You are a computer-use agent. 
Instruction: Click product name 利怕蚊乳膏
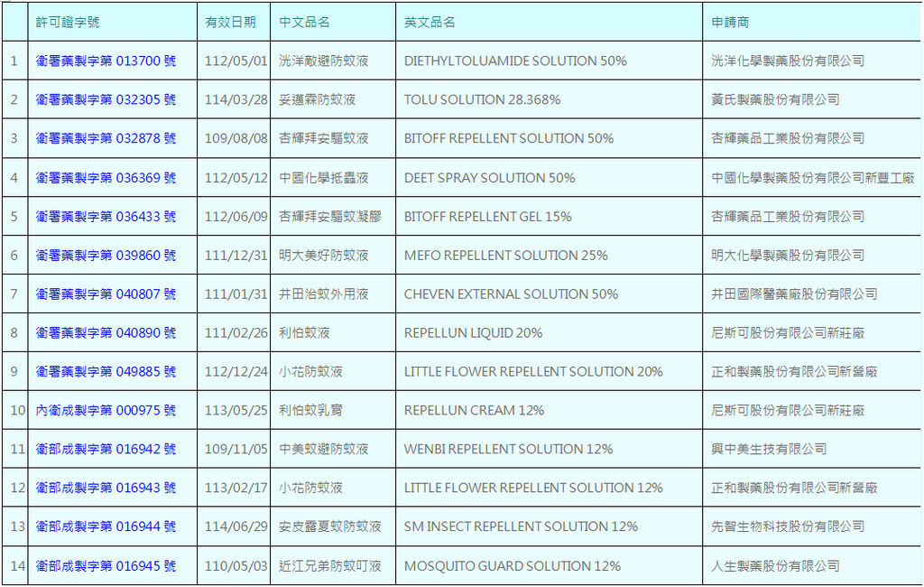click(310, 410)
